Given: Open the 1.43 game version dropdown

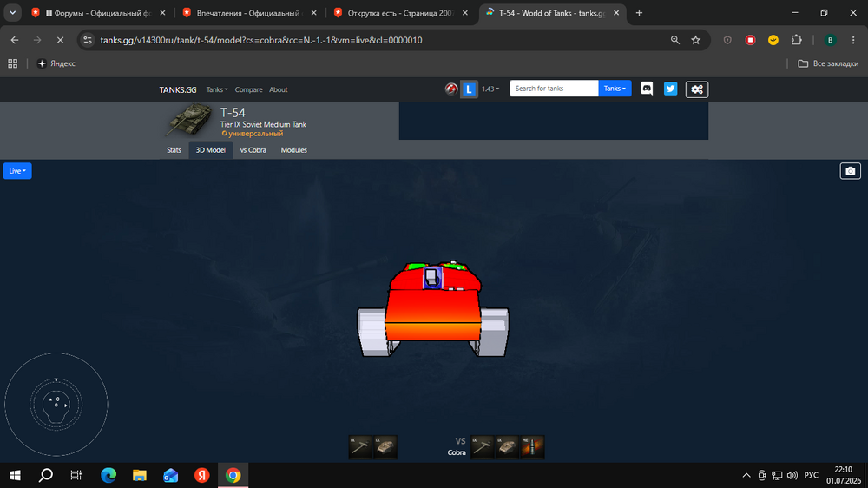Looking at the screenshot, I should (x=490, y=89).
